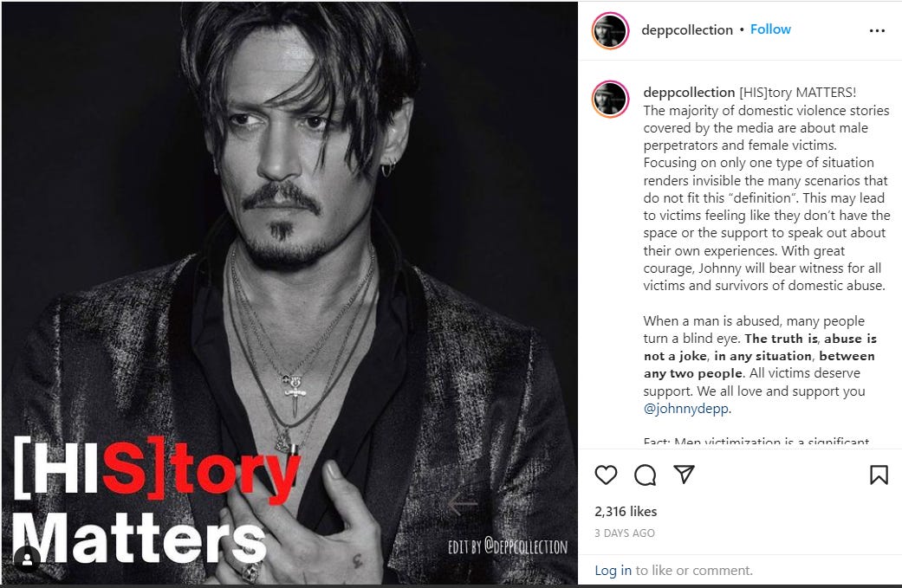Open the 3 DAYS AGO timestamp

click(x=624, y=533)
